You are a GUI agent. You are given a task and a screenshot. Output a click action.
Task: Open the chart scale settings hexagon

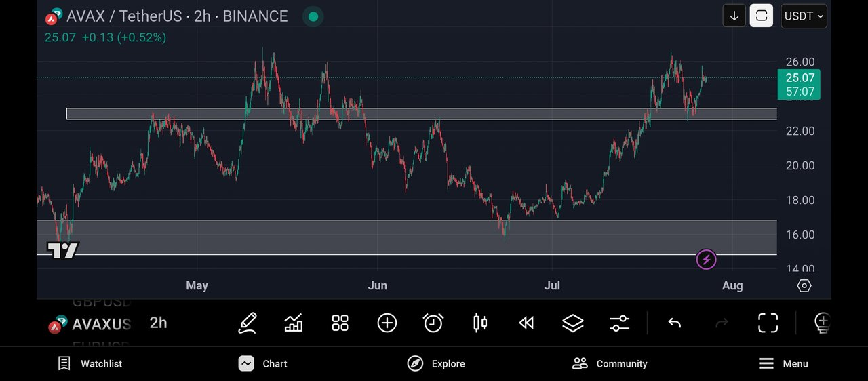point(804,285)
